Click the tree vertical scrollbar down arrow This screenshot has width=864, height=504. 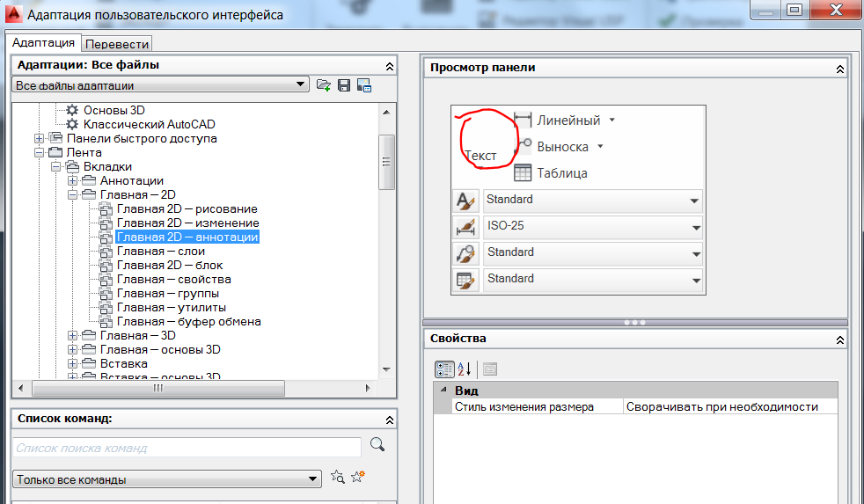point(386,369)
